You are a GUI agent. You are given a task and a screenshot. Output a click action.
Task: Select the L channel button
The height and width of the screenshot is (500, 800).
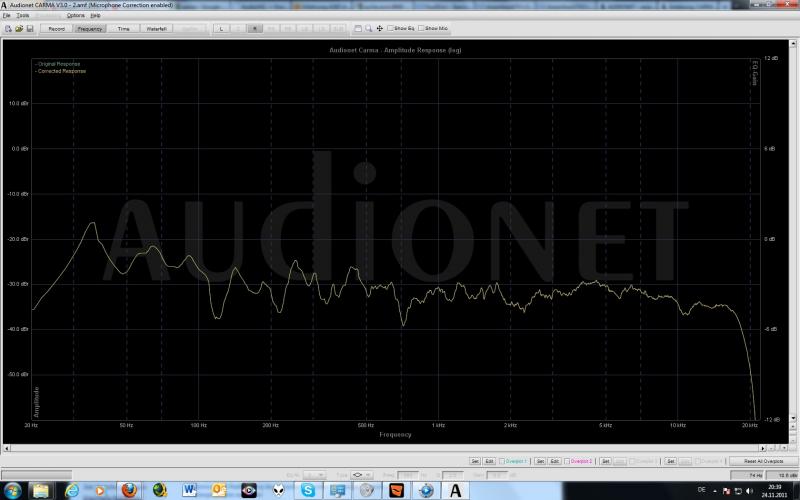[x=222, y=28]
